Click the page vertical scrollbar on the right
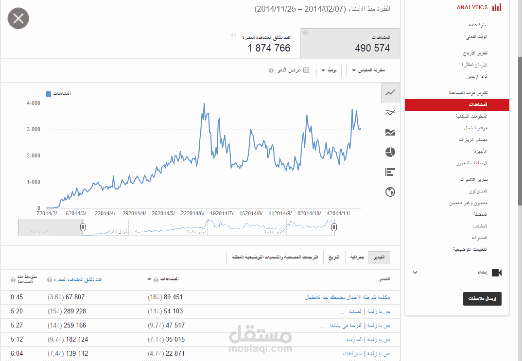 click(x=519, y=130)
